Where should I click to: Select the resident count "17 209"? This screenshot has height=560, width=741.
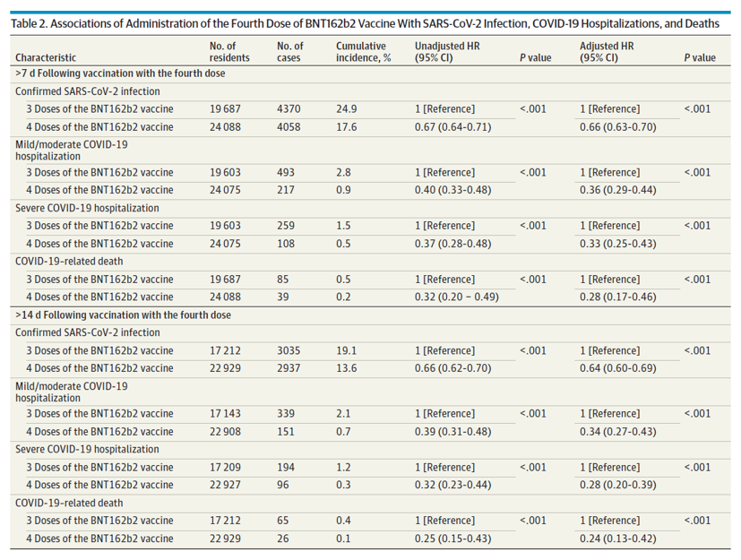click(x=226, y=468)
